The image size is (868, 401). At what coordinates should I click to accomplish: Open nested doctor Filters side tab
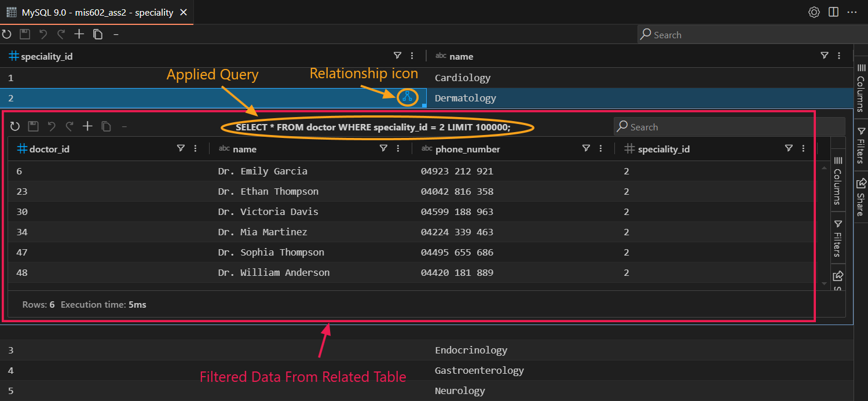click(x=837, y=238)
